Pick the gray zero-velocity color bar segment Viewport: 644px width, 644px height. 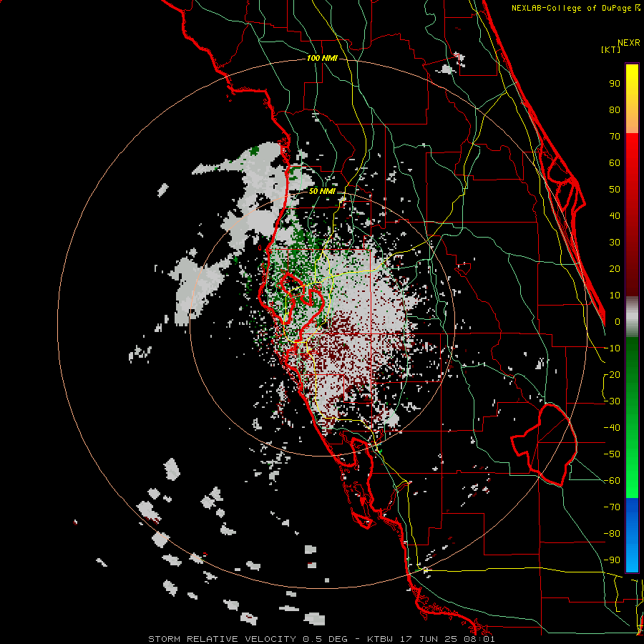pyautogui.click(x=632, y=317)
